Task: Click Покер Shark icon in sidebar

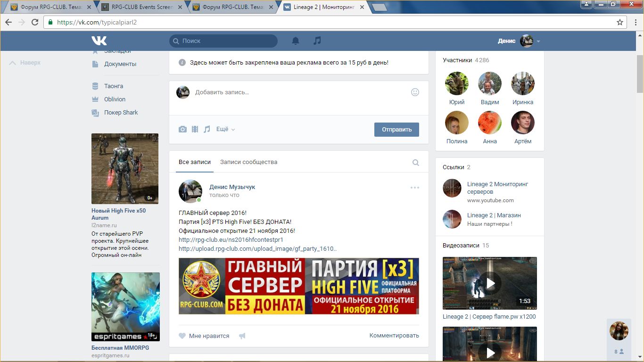Action: (95, 113)
